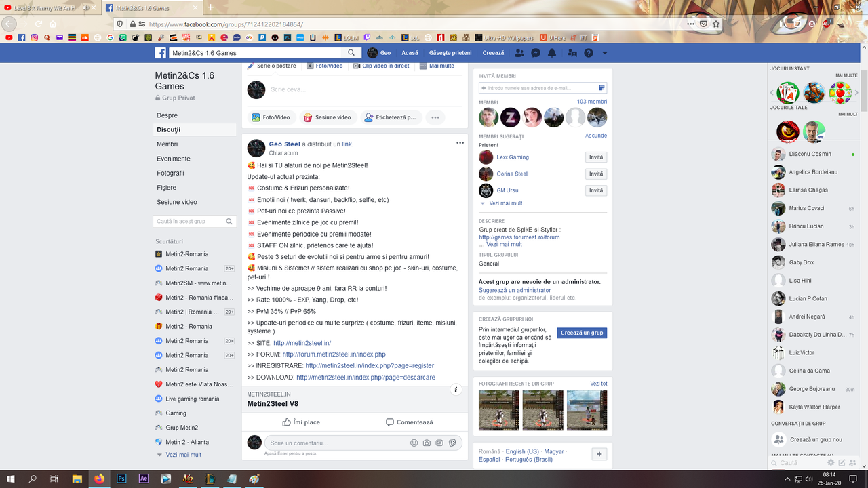
Task: Click the Scrie un comentariu input field
Action: click(337, 443)
